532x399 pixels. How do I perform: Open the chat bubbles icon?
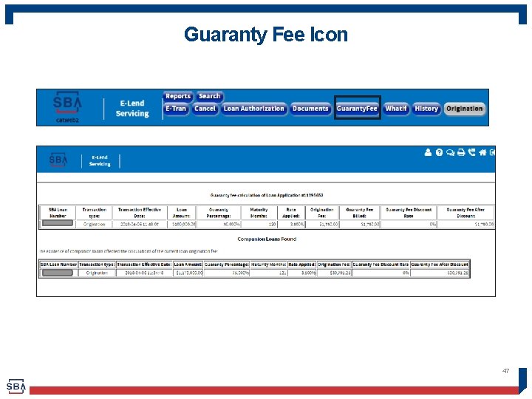point(450,152)
